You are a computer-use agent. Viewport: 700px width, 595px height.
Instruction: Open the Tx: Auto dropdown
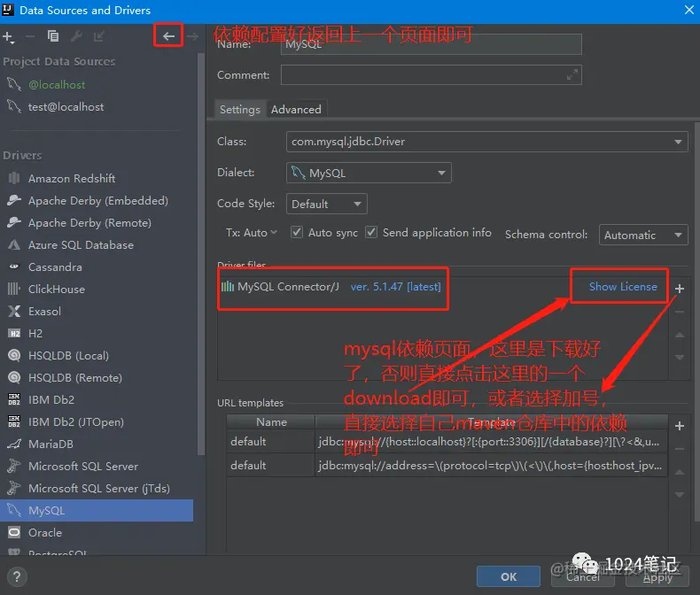point(252,232)
